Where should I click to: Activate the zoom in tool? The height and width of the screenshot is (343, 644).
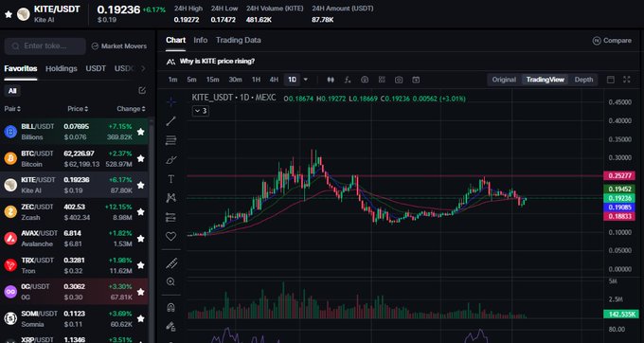click(170, 281)
